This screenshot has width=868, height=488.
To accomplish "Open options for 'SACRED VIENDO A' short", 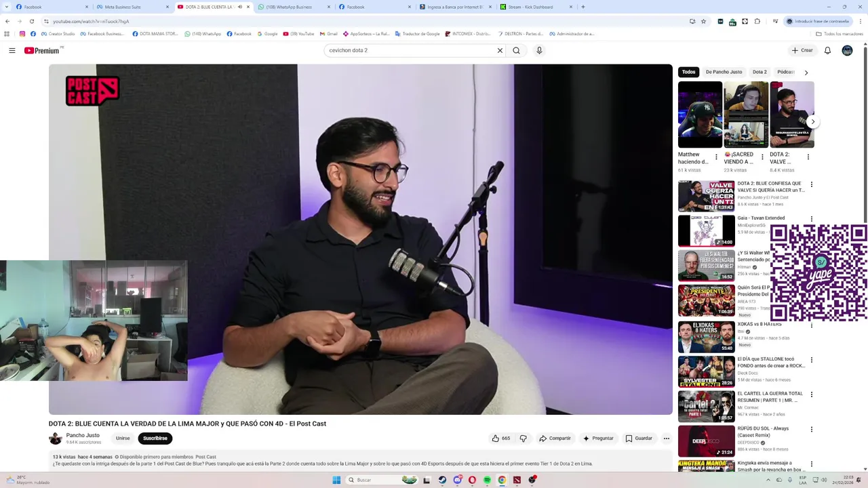I will click(762, 157).
